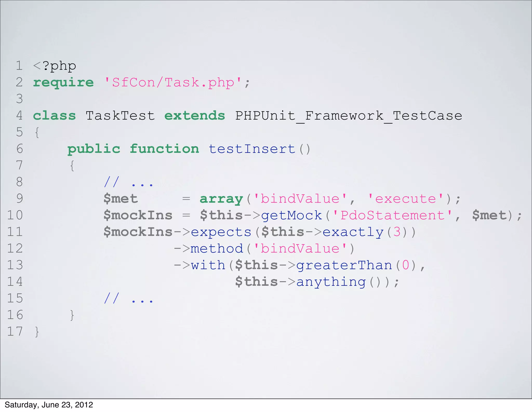Image resolution: width=532 pixels, height=412 pixels.
Task: Select PHPUnit_Framework_TestCase text
Action: (349, 116)
